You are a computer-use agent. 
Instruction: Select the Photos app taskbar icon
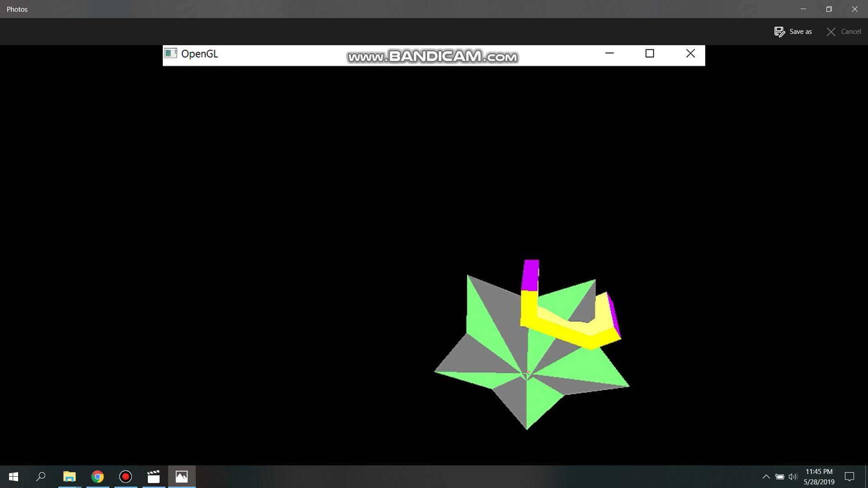coord(181,477)
